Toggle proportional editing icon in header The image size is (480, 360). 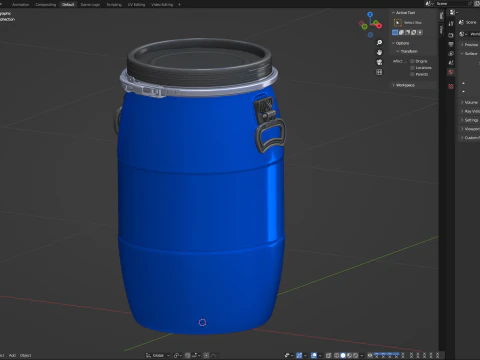click(206, 355)
